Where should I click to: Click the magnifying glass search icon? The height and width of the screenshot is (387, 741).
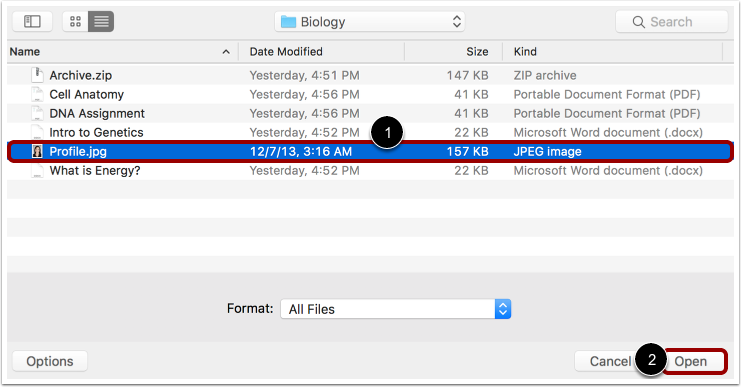coord(638,22)
